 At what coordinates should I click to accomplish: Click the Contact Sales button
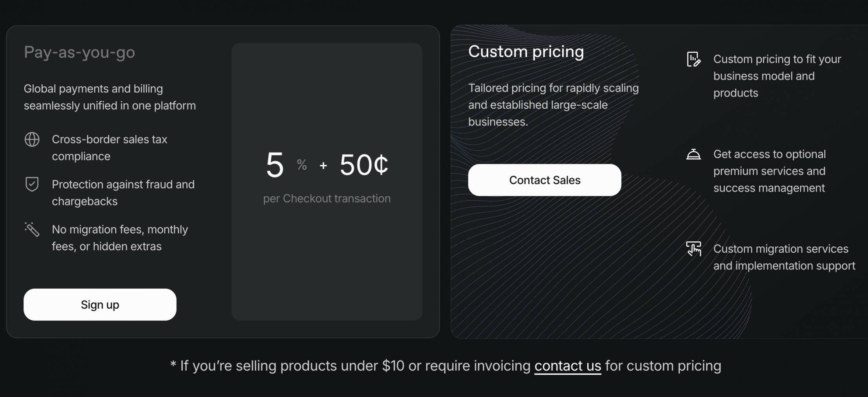(544, 180)
